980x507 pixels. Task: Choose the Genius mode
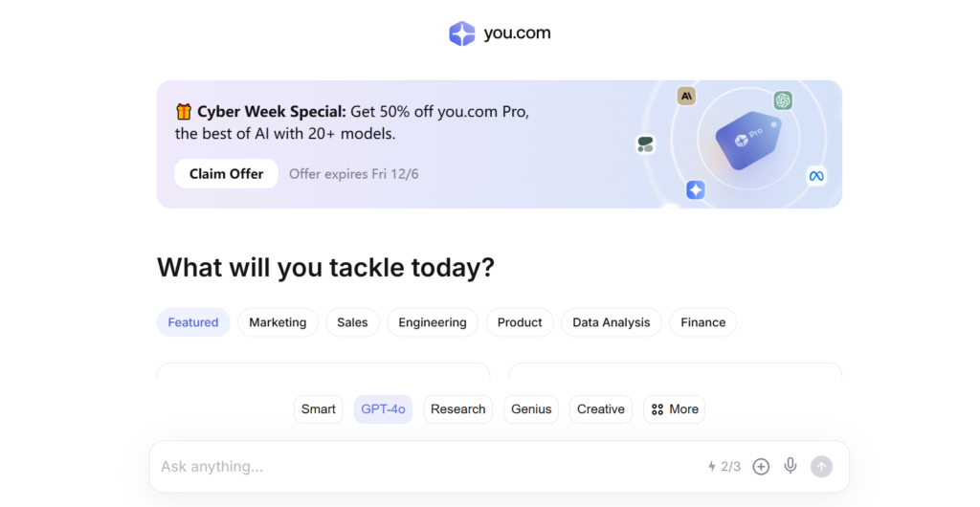[x=531, y=409]
